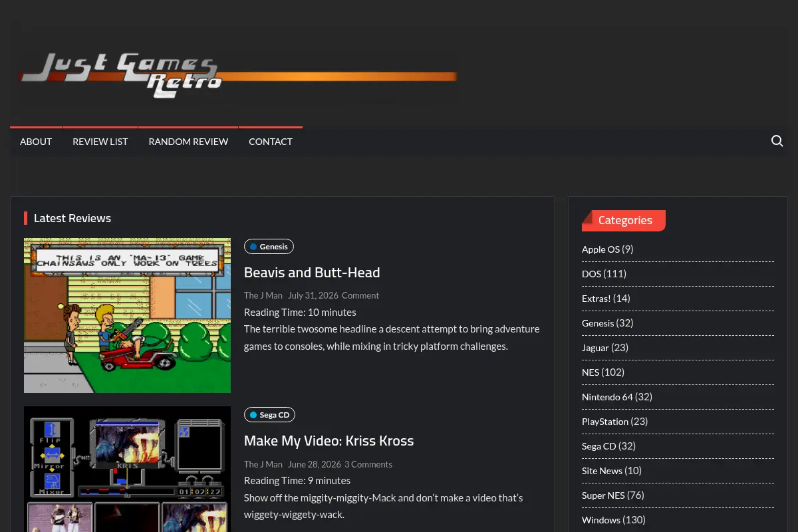
Task: Open the DOS category
Action: point(591,273)
